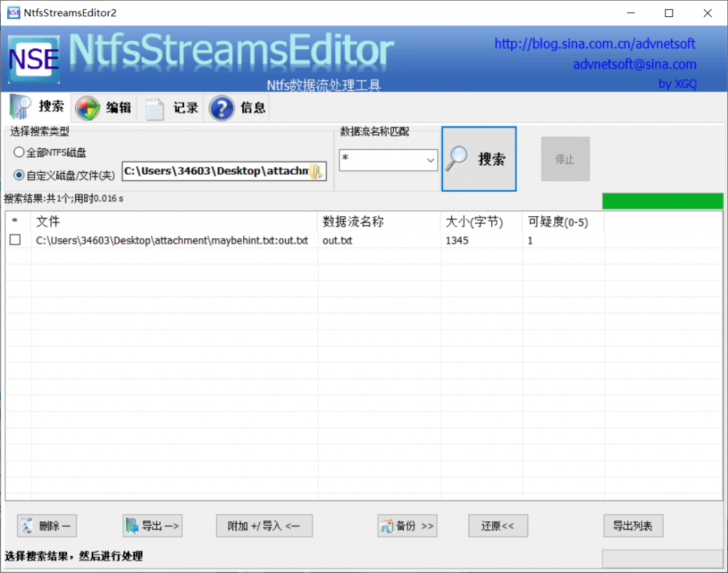Click the backup icon on the 备份 button

click(386, 526)
